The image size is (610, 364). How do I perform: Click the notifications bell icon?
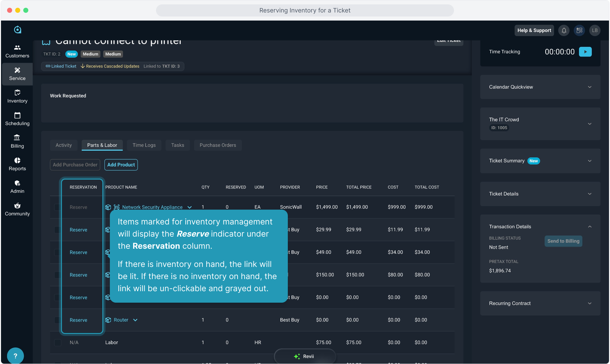(x=564, y=30)
